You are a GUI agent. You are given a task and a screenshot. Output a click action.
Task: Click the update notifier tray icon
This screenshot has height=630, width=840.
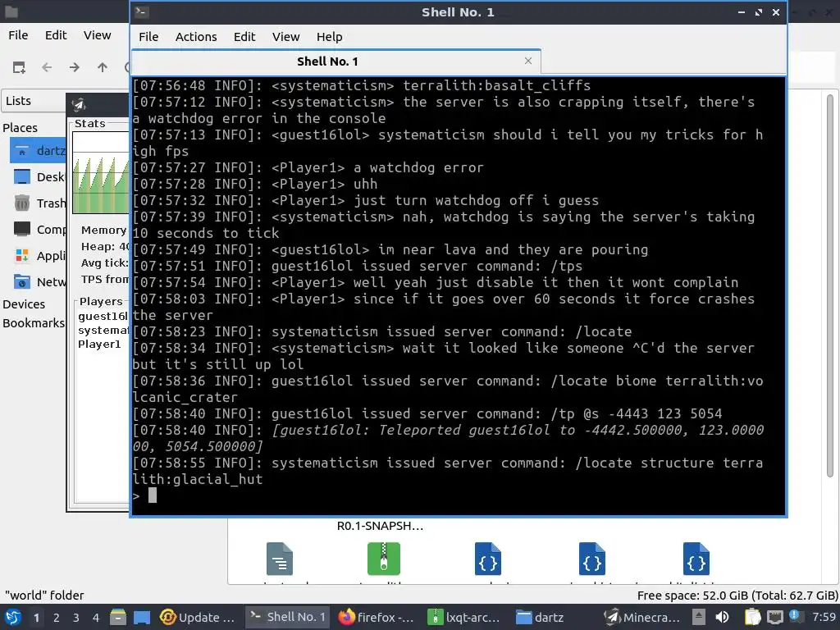[795, 617]
